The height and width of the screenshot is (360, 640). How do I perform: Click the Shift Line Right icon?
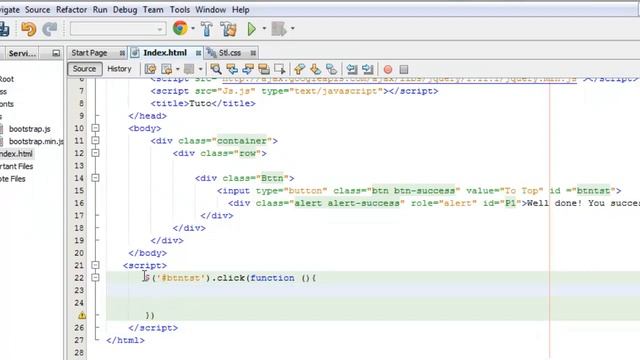(x=367, y=69)
